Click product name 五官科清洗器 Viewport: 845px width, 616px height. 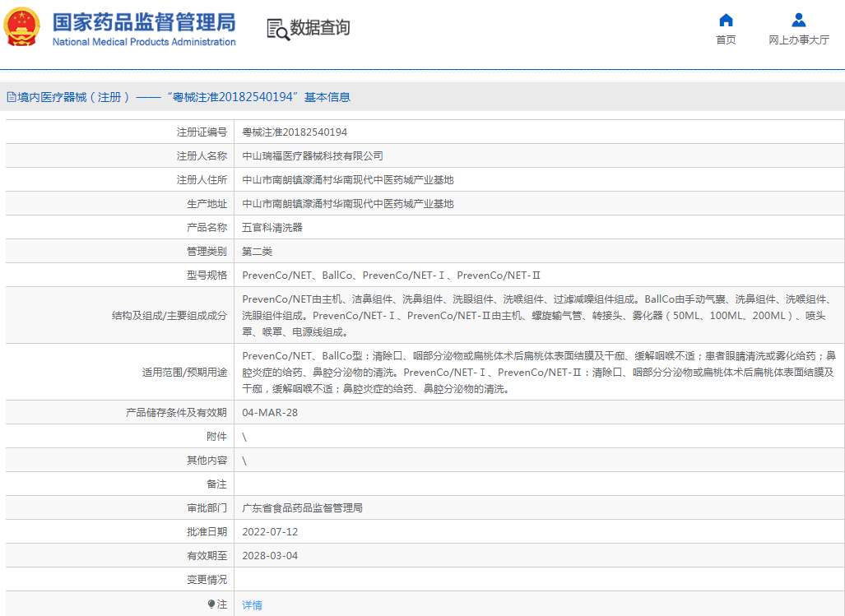272,227
